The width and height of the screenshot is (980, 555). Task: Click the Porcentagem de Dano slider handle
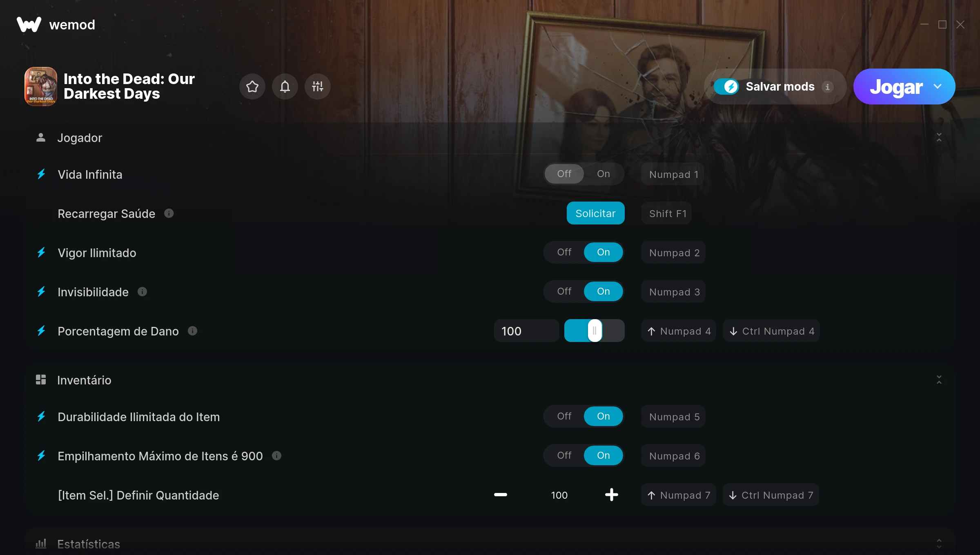[595, 331]
